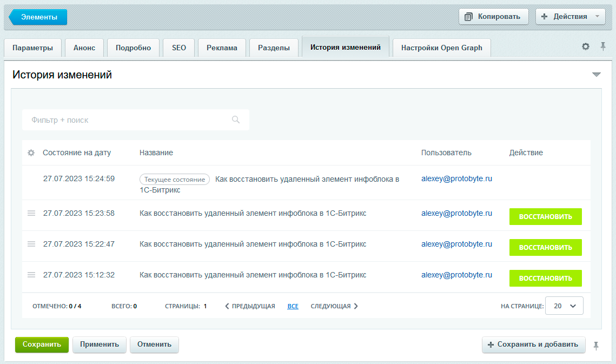
Task: Open the grid column settings gear
Action: (x=31, y=153)
